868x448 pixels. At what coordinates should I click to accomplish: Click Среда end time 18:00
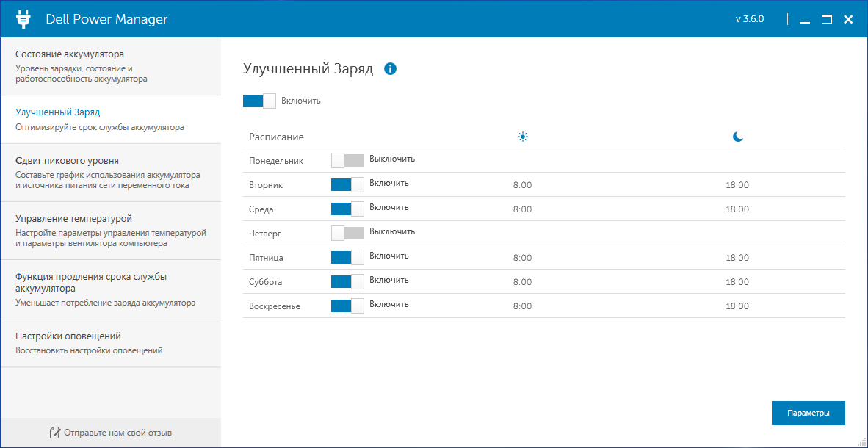click(x=737, y=209)
